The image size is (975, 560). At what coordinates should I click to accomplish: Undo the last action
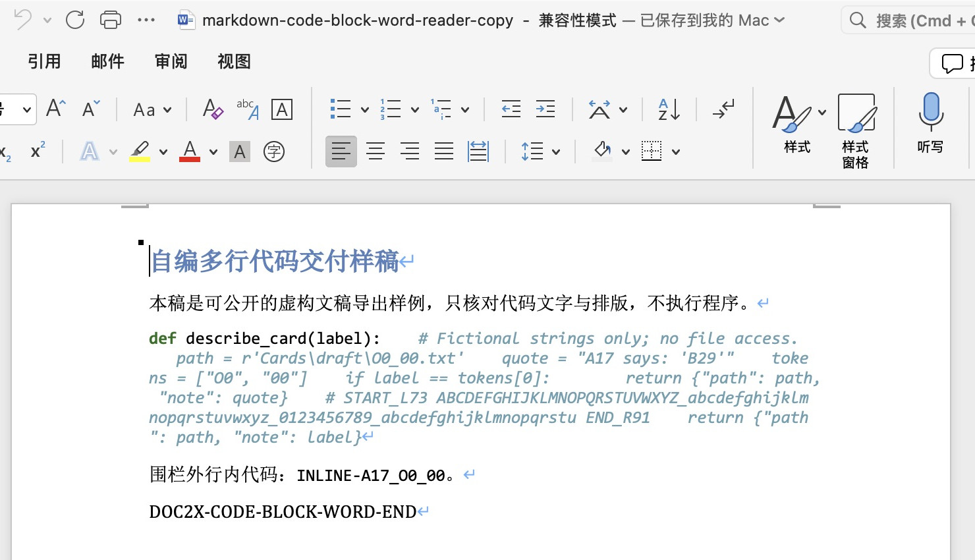pyautogui.click(x=22, y=20)
